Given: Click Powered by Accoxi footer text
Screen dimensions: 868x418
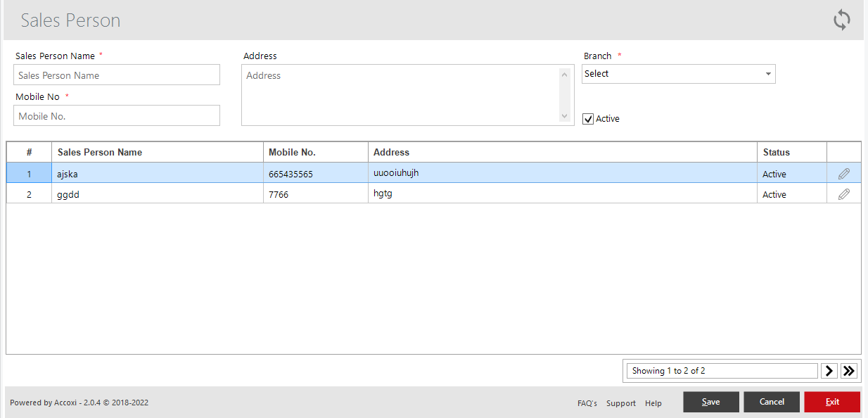Looking at the screenshot, I should point(79,403).
